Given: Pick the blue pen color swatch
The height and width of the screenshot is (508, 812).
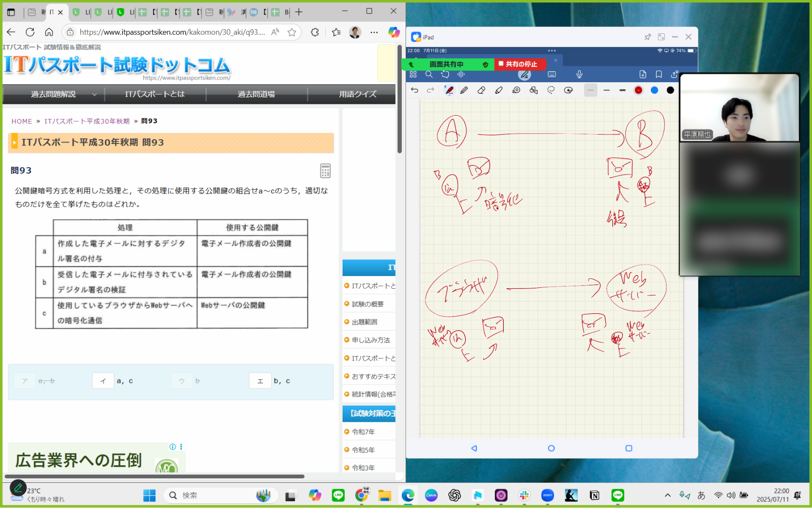Looking at the screenshot, I should pyautogui.click(x=654, y=90).
